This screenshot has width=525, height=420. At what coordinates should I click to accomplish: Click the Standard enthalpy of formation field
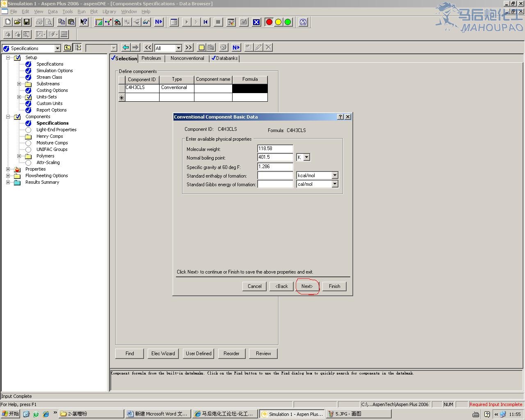275,176
